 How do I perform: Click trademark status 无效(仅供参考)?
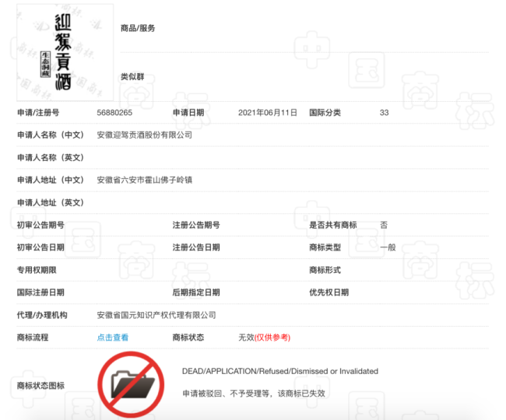(265, 338)
